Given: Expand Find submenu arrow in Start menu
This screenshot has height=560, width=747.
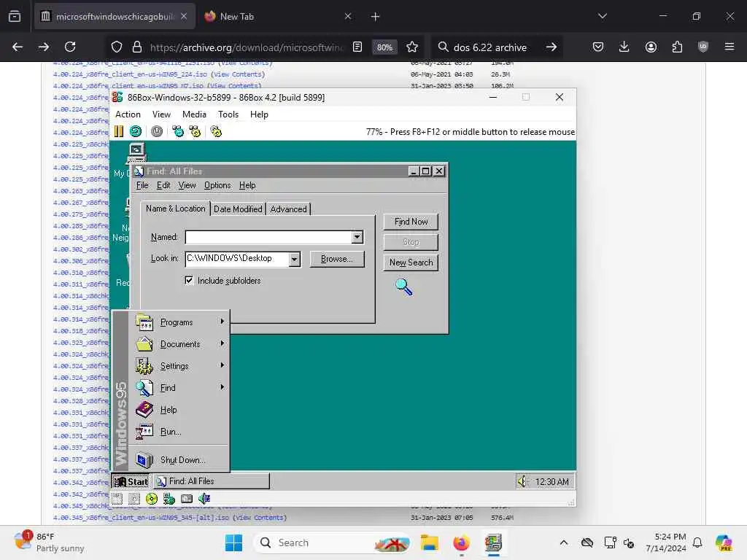Looking at the screenshot, I should [222, 387].
